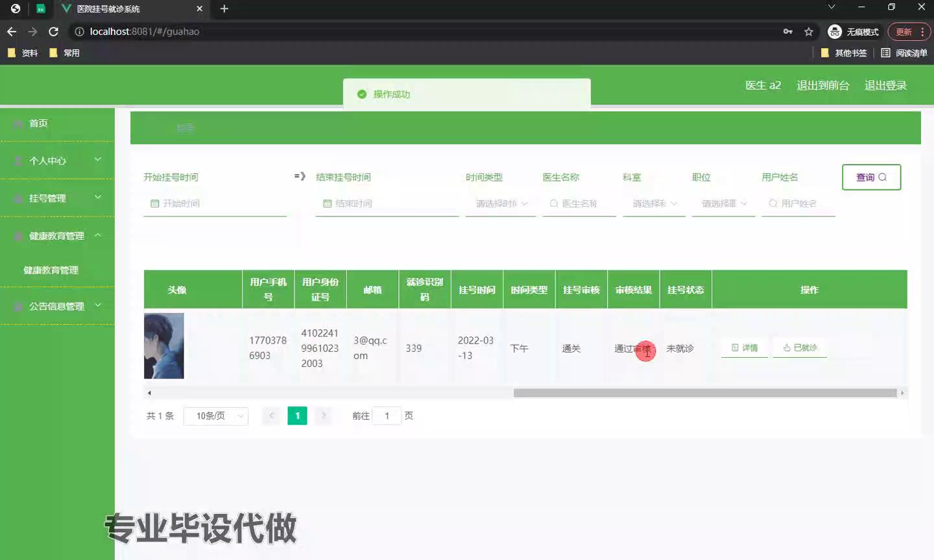Collapse the 健康教育管理 sidebar menu
This screenshot has width=934, height=560.
(57, 236)
